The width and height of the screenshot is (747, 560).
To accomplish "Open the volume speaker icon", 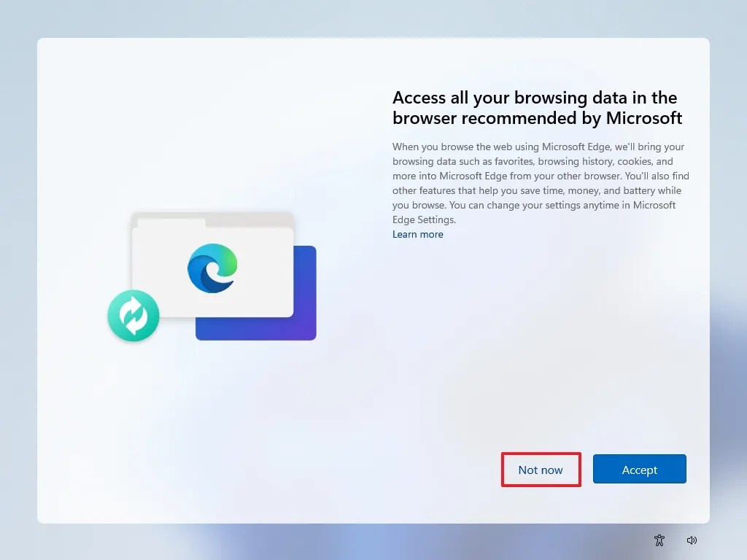I will [692, 540].
